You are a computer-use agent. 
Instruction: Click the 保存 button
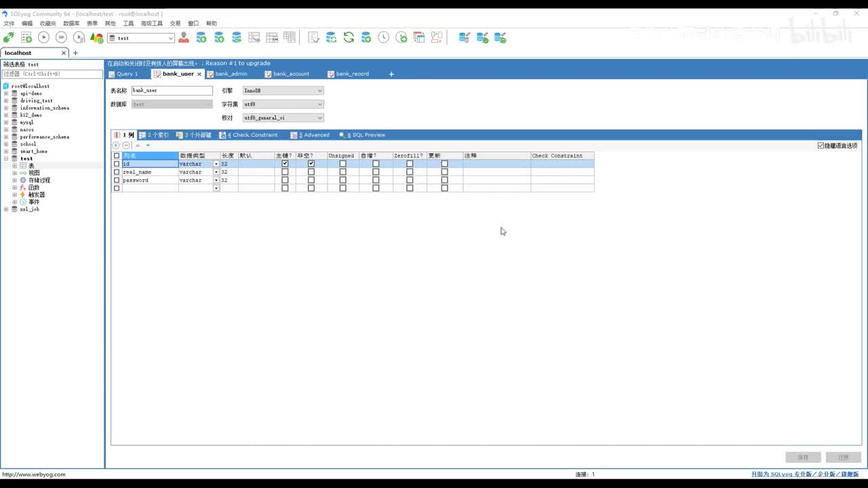click(803, 457)
